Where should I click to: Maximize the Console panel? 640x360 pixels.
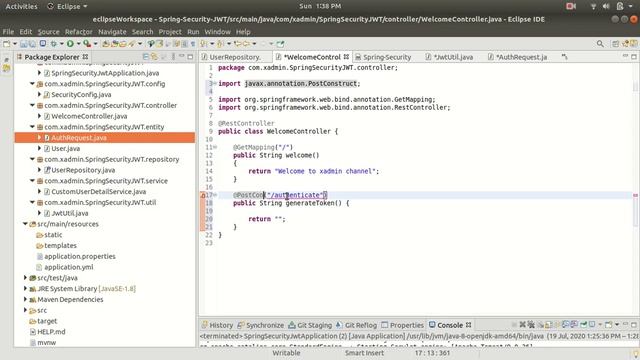[634, 325]
